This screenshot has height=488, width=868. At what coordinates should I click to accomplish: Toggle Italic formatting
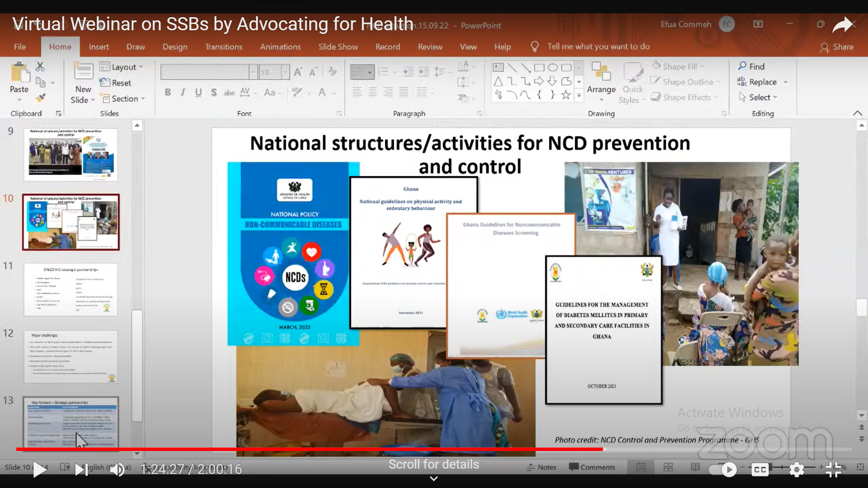tap(183, 92)
